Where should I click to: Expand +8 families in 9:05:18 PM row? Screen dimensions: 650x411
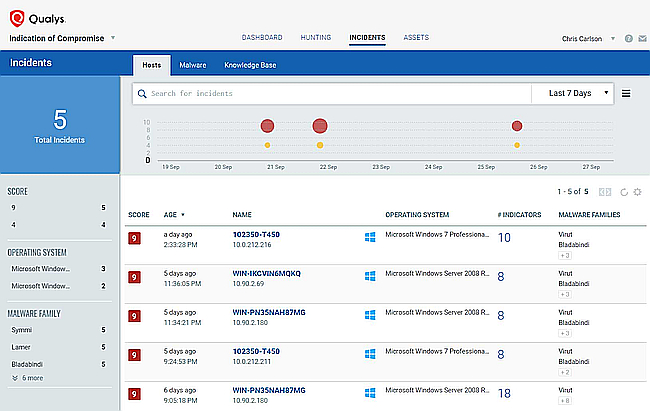(565, 401)
